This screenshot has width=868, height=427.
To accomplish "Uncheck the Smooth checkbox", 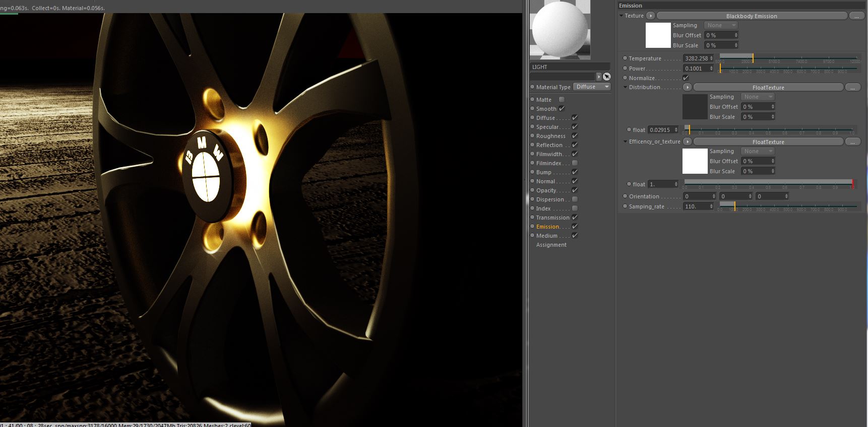I will tap(562, 109).
